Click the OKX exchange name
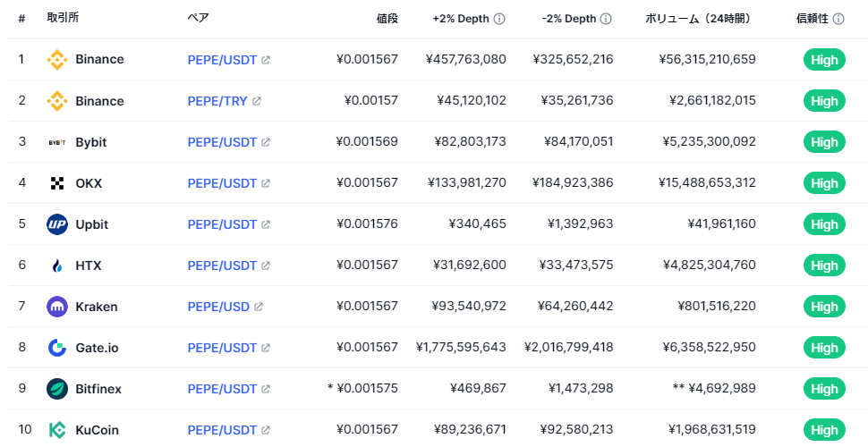The width and height of the screenshot is (868, 447). [x=89, y=183]
